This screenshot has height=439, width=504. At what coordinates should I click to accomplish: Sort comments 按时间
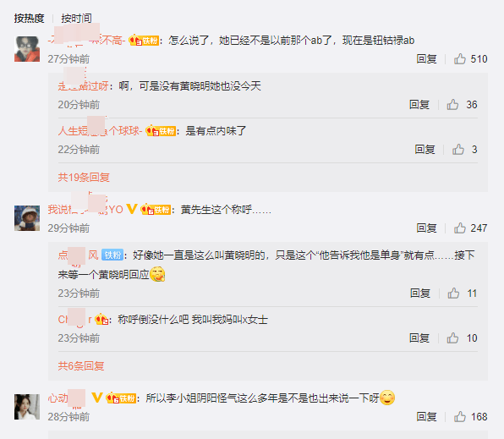pyautogui.click(x=76, y=19)
